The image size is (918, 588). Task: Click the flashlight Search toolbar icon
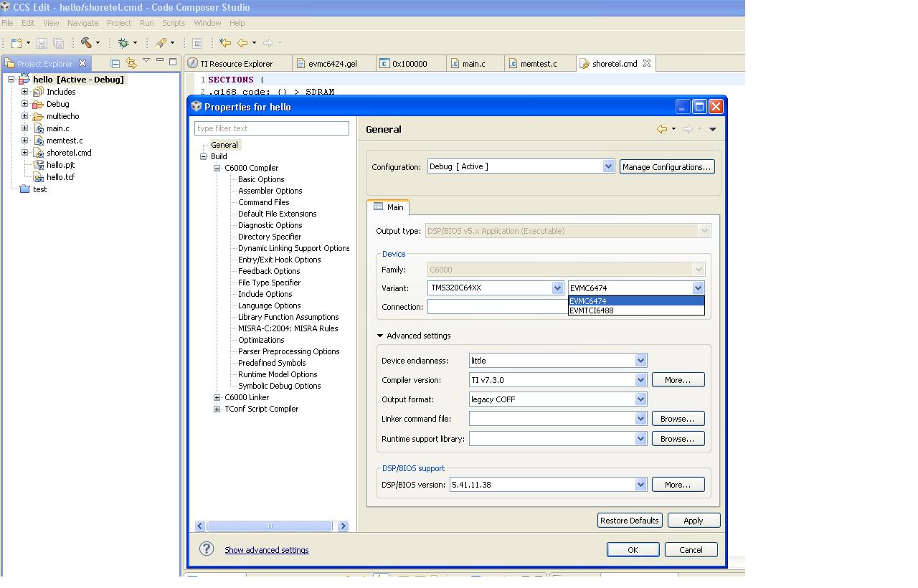click(162, 43)
